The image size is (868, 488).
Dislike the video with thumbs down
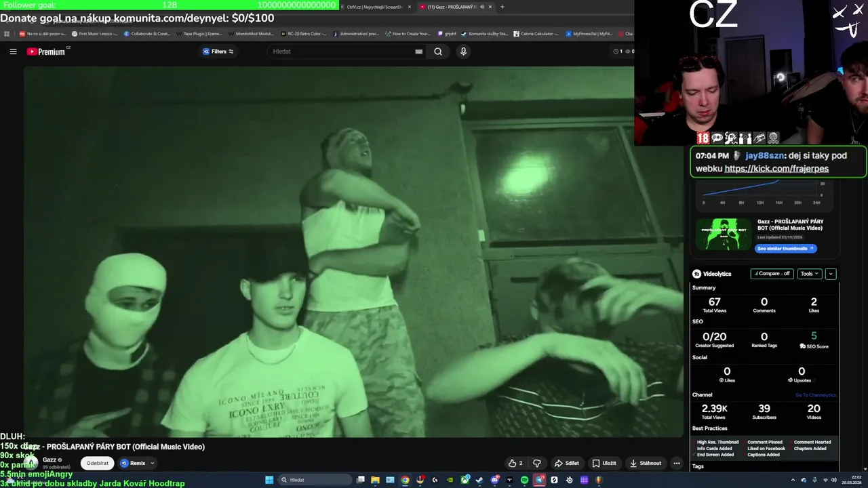(537, 464)
